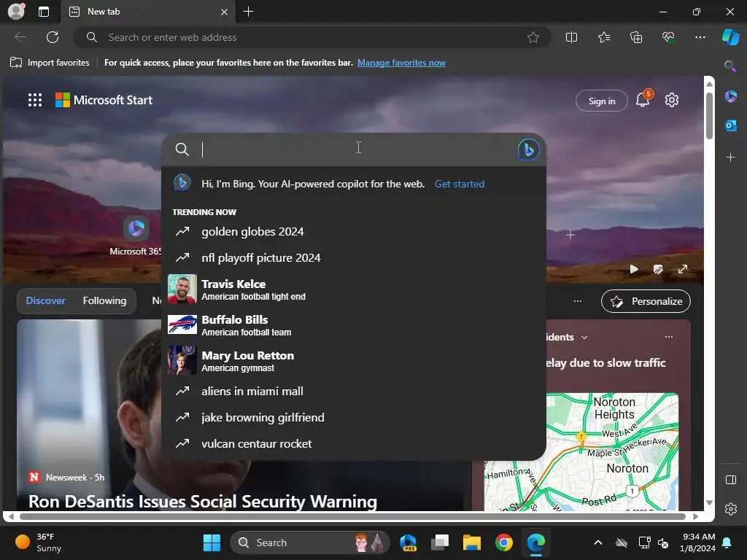Add this page to favorites star
This screenshot has width=747, height=560.
click(x=533, y=37)
